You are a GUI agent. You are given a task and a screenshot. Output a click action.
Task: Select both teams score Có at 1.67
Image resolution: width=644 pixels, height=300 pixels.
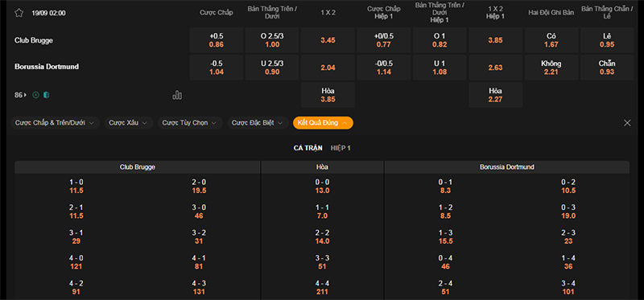coord(551,40)
